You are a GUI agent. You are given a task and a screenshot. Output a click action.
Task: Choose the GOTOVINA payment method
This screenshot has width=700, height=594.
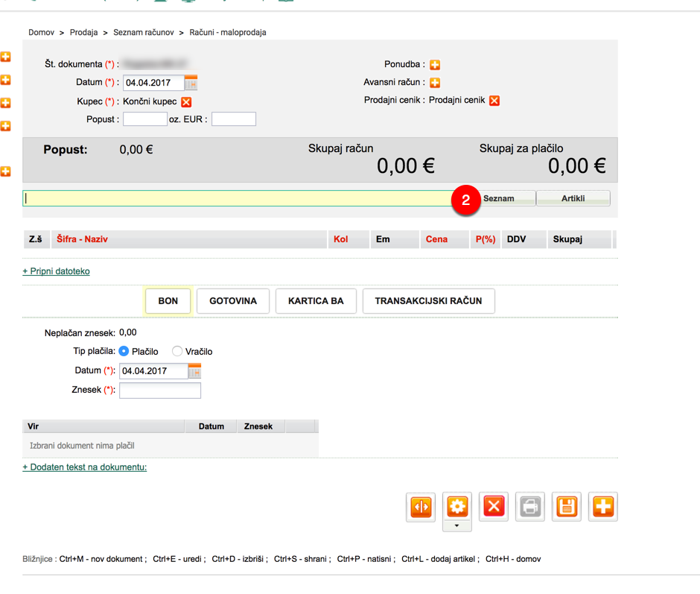point(233,301)
